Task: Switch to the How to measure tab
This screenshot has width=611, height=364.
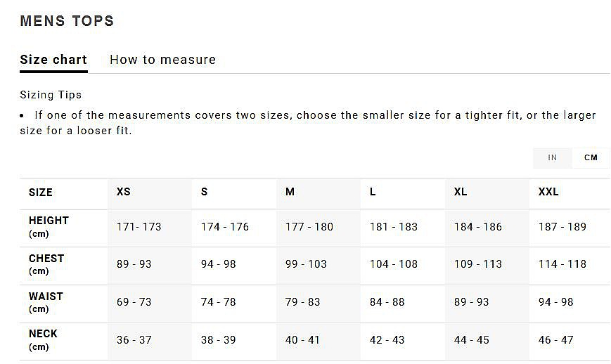Action: tap(162, 60)
